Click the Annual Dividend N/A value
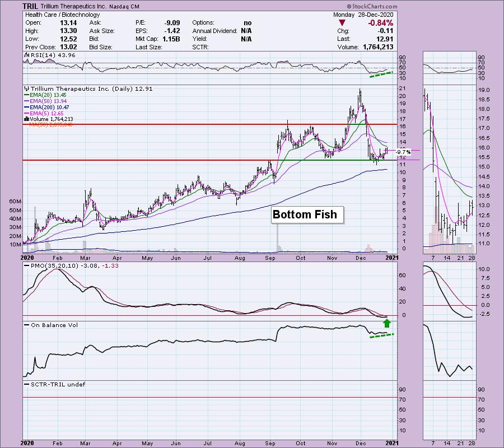 pos(246,31)
